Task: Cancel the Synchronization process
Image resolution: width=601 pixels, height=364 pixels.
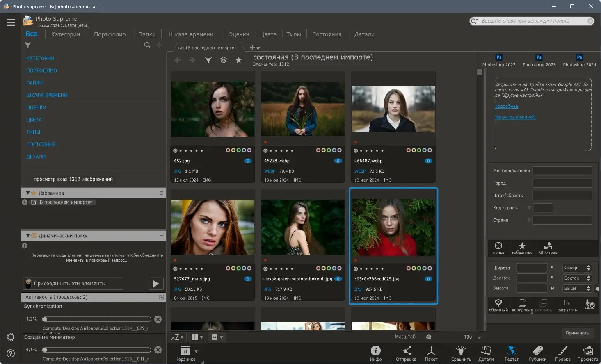Action: [158, 319]
